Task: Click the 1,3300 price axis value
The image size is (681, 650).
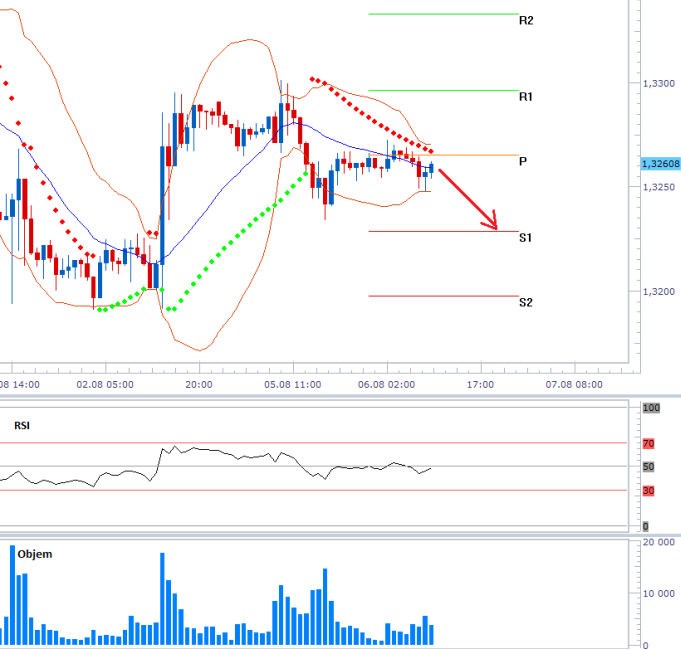Action: coord(658,83)
